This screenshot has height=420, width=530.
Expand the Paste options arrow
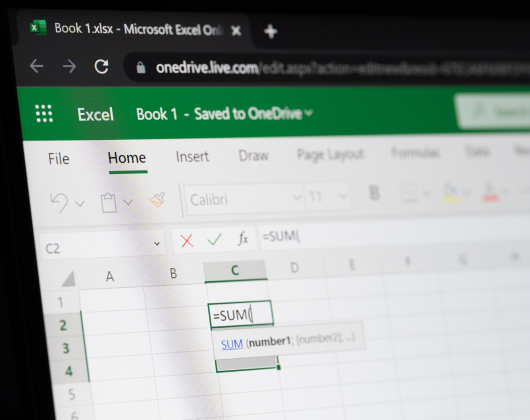tap(128, 202)
